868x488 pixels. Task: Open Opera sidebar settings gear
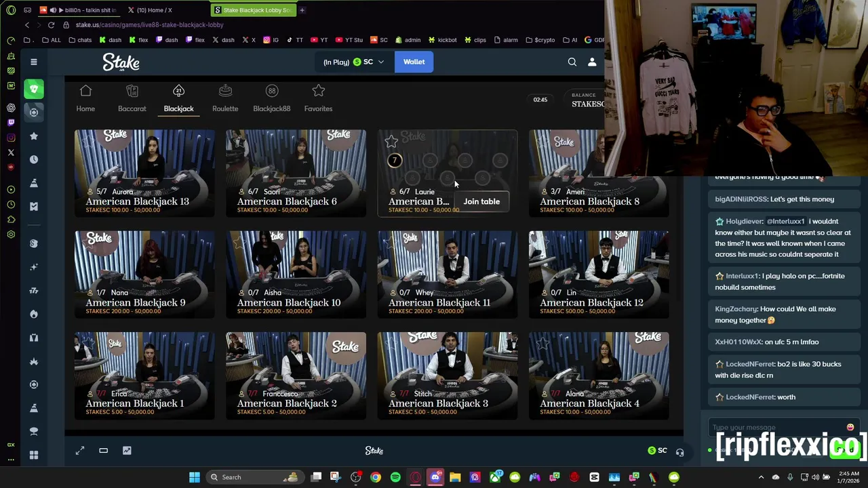coord(11,235)
